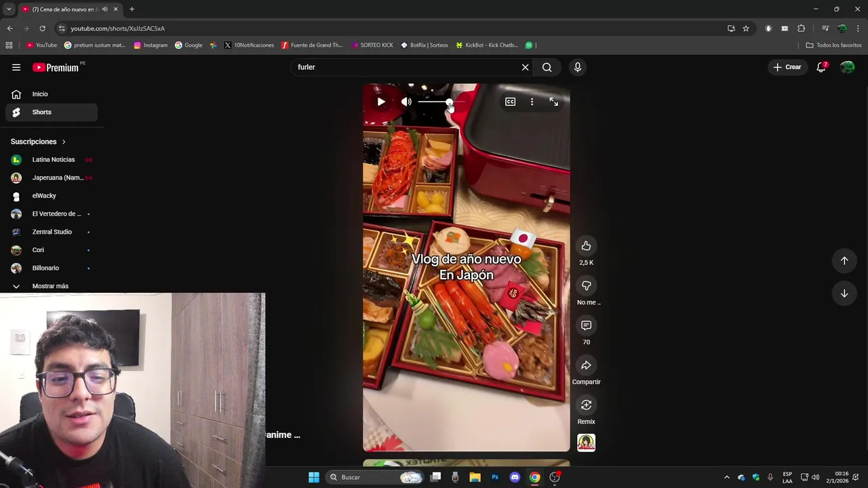868x488 pixels.
Task: Open Latina Noticias subscription
Action: [x=52, y=159]
